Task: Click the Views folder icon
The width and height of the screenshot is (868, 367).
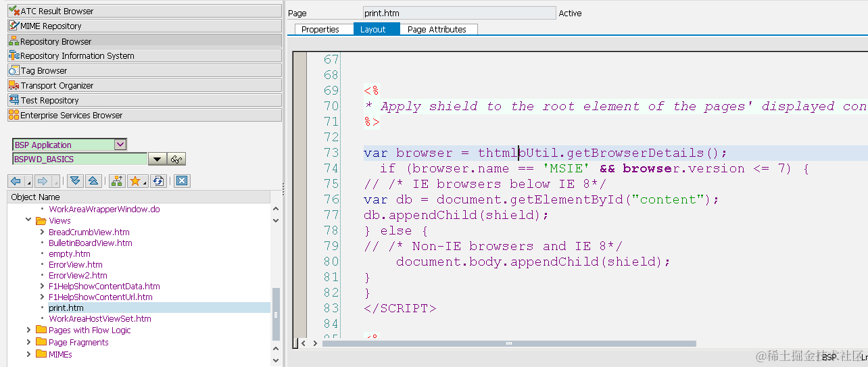Action: click(41, 220)
